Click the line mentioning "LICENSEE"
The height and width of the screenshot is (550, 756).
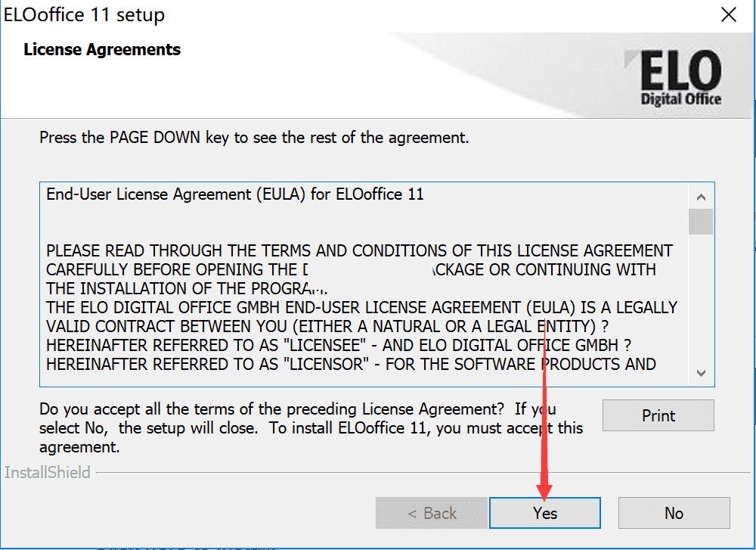coord(339,345)
